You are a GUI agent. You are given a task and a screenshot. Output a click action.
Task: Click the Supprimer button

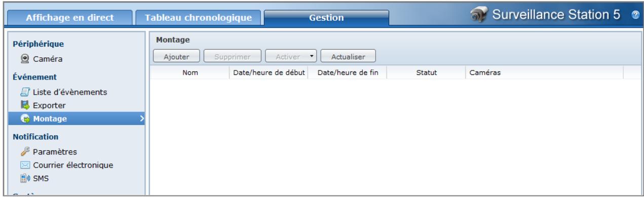(x=233, y=56)
